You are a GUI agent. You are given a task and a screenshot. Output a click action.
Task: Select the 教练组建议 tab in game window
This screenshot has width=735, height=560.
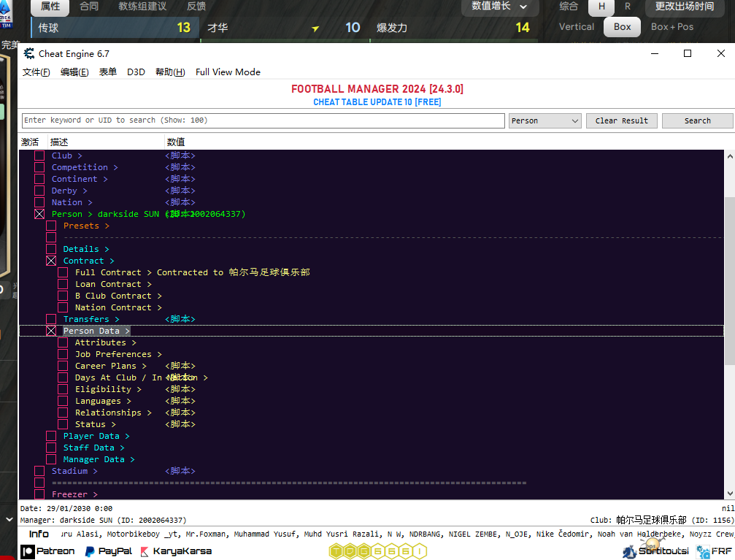142,7
